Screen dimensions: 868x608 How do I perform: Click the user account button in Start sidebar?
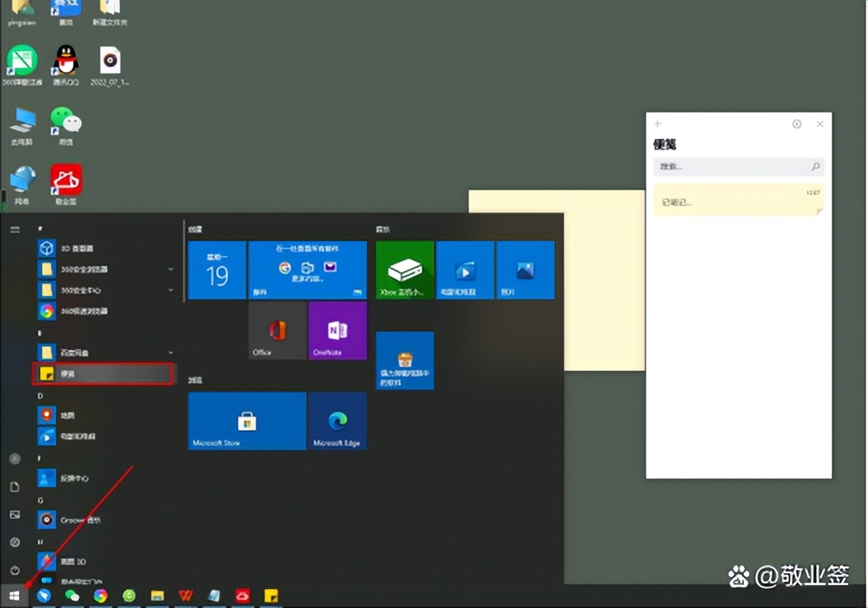[x=14, y=458]
